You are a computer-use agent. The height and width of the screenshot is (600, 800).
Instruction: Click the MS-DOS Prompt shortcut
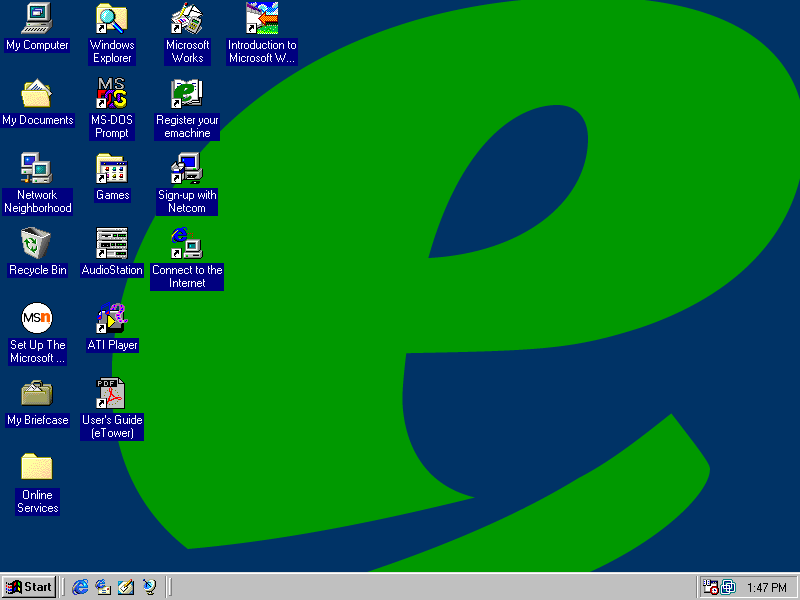click(112, 94)
